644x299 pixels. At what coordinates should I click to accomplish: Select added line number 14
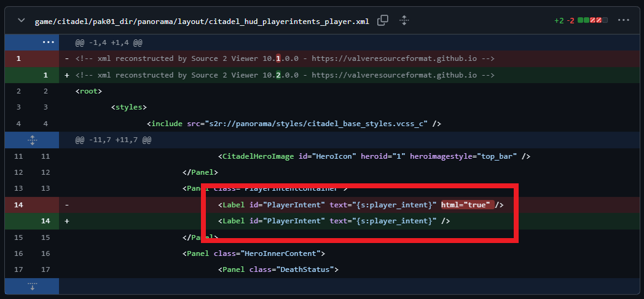click(45, 220)
